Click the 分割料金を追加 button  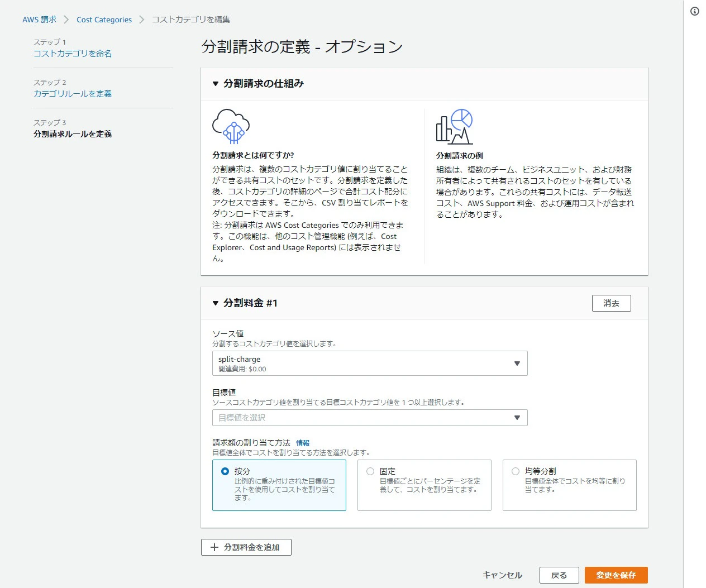tap(246, 547)
